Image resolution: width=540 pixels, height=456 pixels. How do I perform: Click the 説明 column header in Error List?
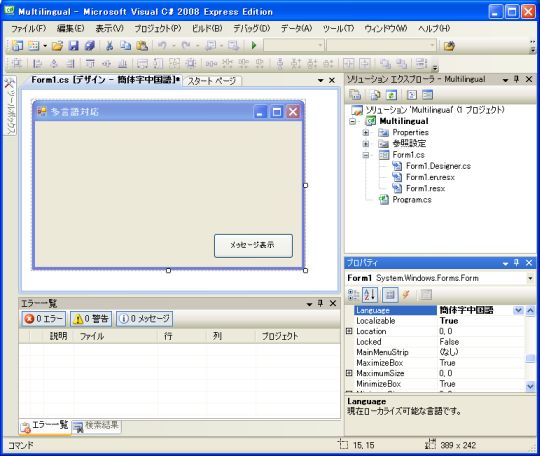(59, 336)
